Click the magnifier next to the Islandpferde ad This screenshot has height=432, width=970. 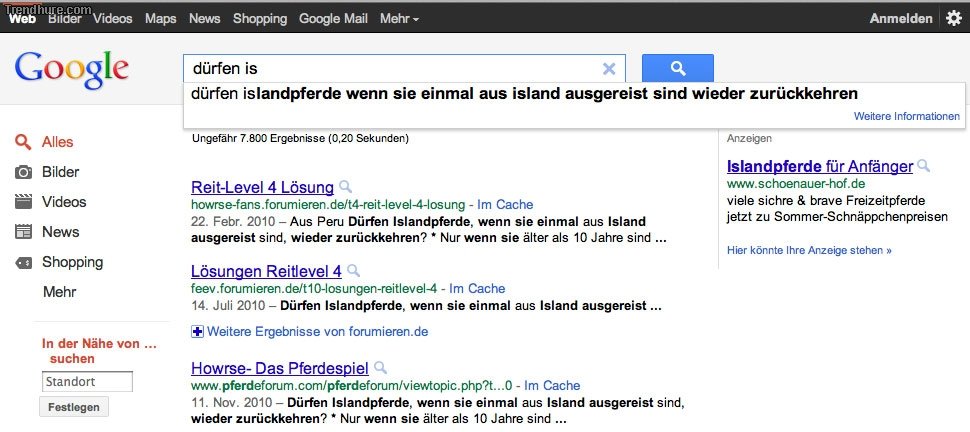[924, 166]
